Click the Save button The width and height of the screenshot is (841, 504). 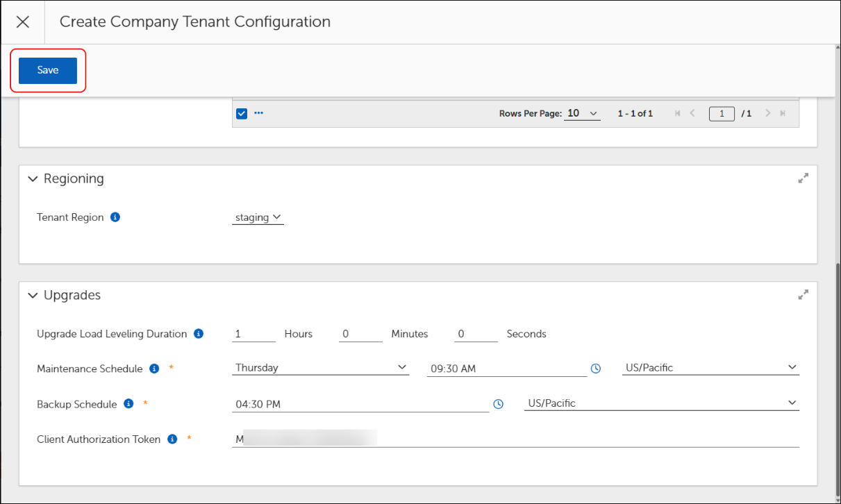point(48,70)
